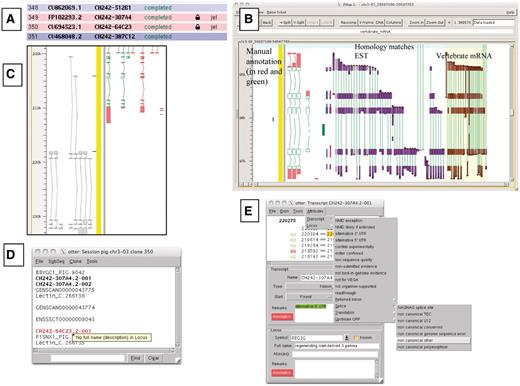Screen dimensions: 520x386
Task: Open Clone menu in otter Session window
Action: click(75, 261)
